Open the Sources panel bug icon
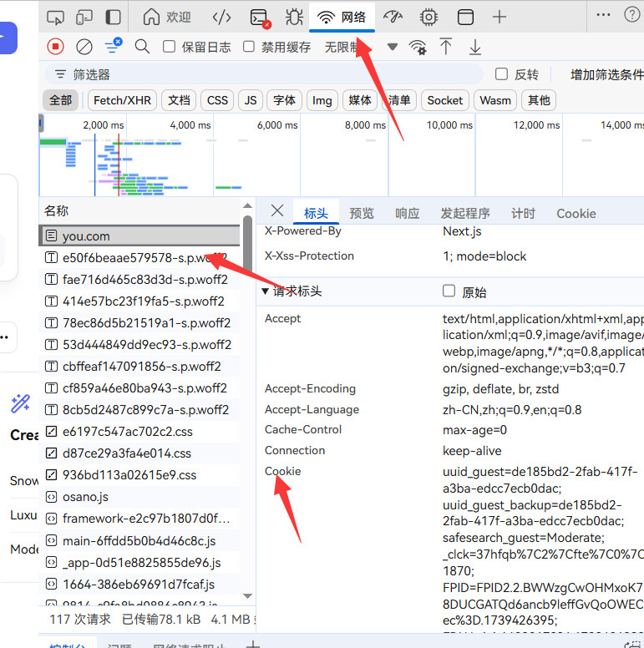644x648 pixels. click(294, 17)
